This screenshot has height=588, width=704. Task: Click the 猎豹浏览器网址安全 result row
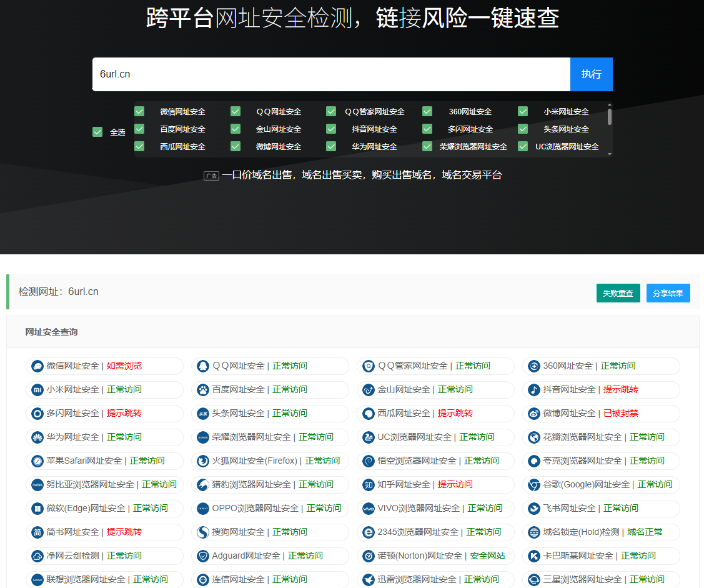(270, 485)
